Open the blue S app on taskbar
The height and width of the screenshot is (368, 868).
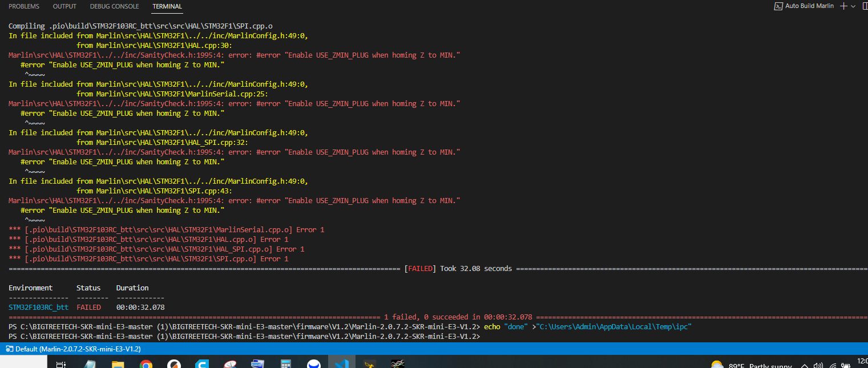[202, 363]
